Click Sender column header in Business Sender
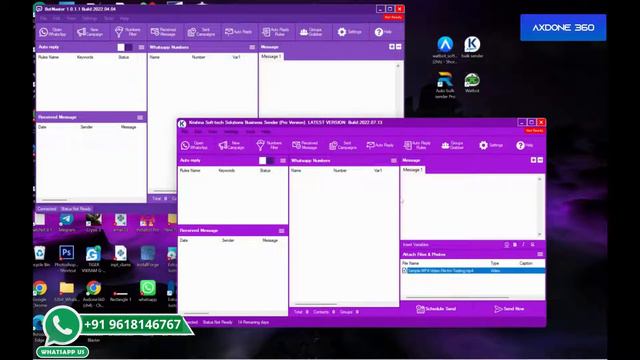This screenshot has width=640, height=360. click(x=228, y=240)
